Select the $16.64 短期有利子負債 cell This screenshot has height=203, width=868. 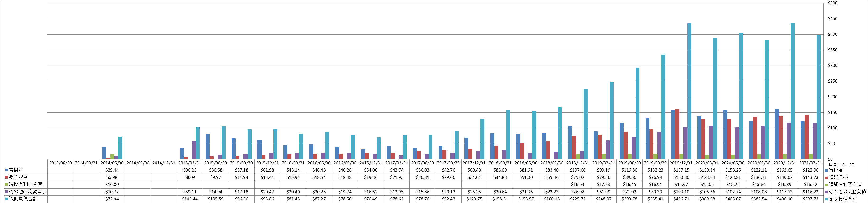click(x=578, y=185)
